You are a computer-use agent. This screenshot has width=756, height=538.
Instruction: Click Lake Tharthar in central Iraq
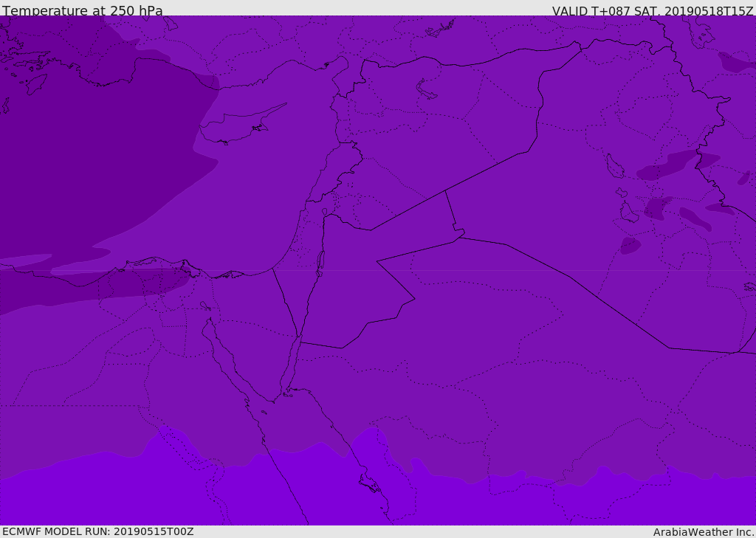[614, 168]
